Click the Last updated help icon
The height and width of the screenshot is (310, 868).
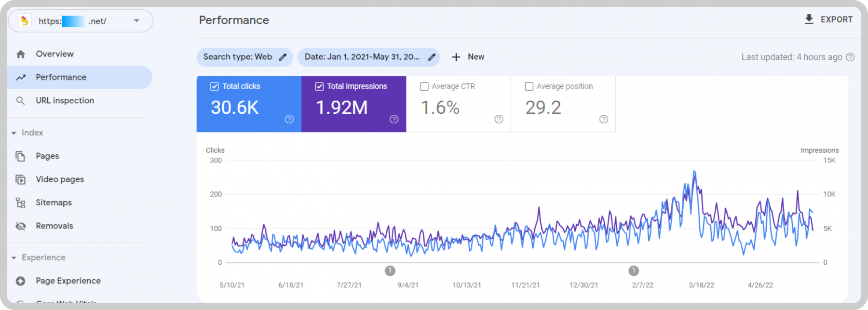point(850,57)
